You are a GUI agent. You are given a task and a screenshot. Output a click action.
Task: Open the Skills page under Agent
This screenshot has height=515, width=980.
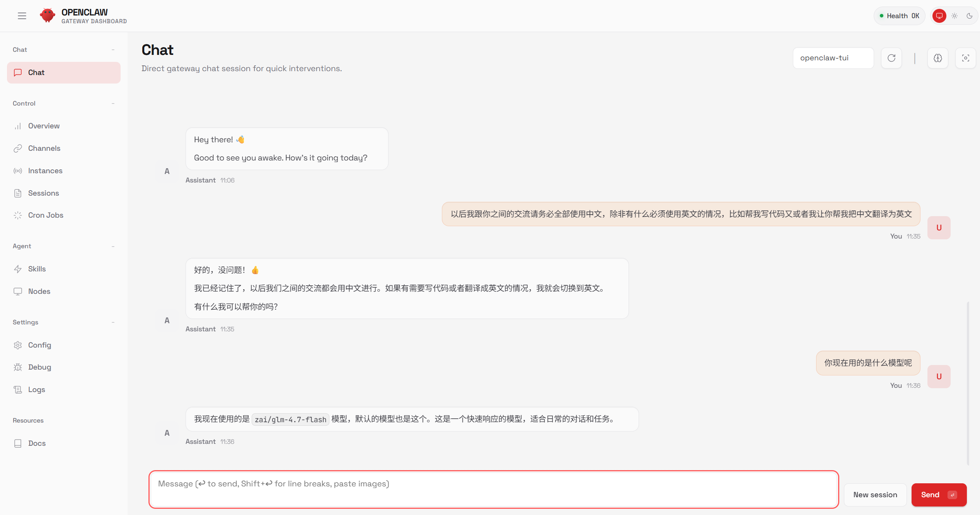point(37,268)
